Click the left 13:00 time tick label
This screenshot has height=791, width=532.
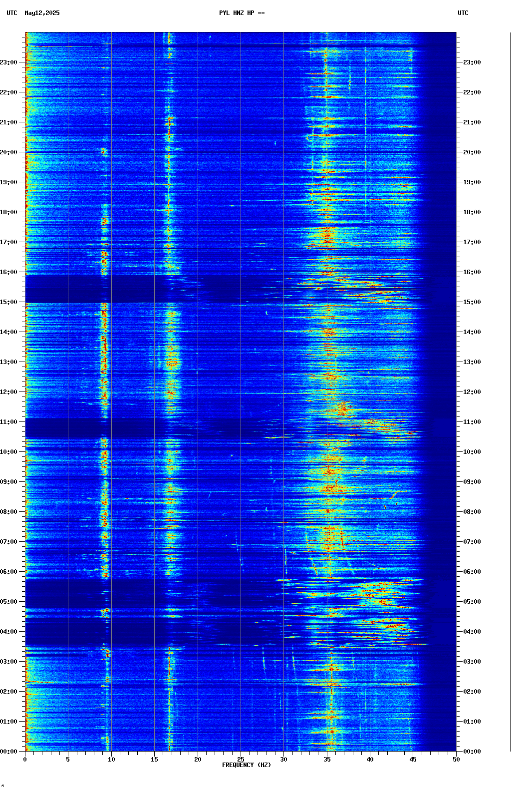pos(8,362)
